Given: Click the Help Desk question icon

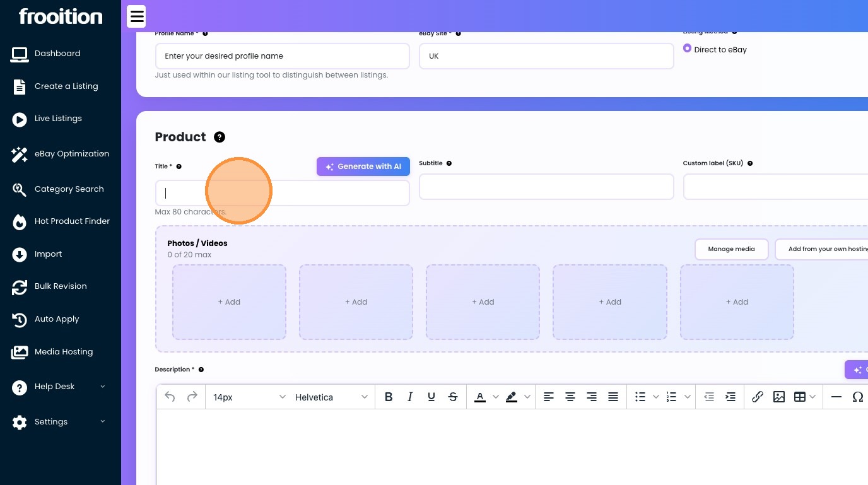Looking at the screenshot, I should 20,387.
